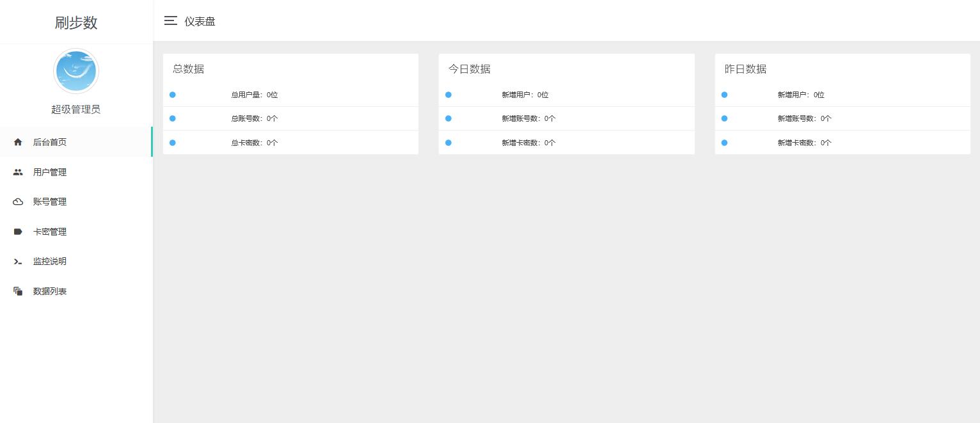Open the 用户管理 menu label

(x=50, y=172)
